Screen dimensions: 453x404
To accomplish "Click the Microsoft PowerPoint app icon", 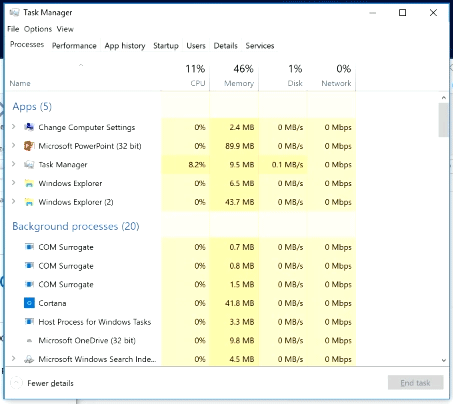I will click(29, 146).
